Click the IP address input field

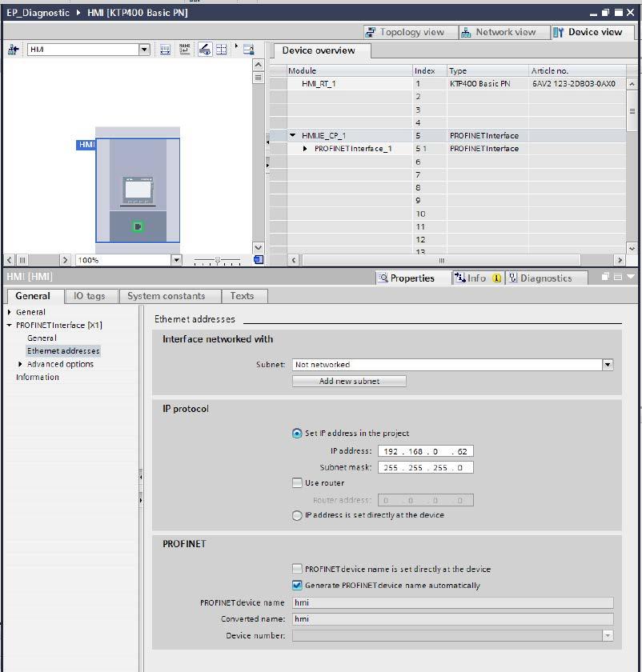tap(425, 451)
